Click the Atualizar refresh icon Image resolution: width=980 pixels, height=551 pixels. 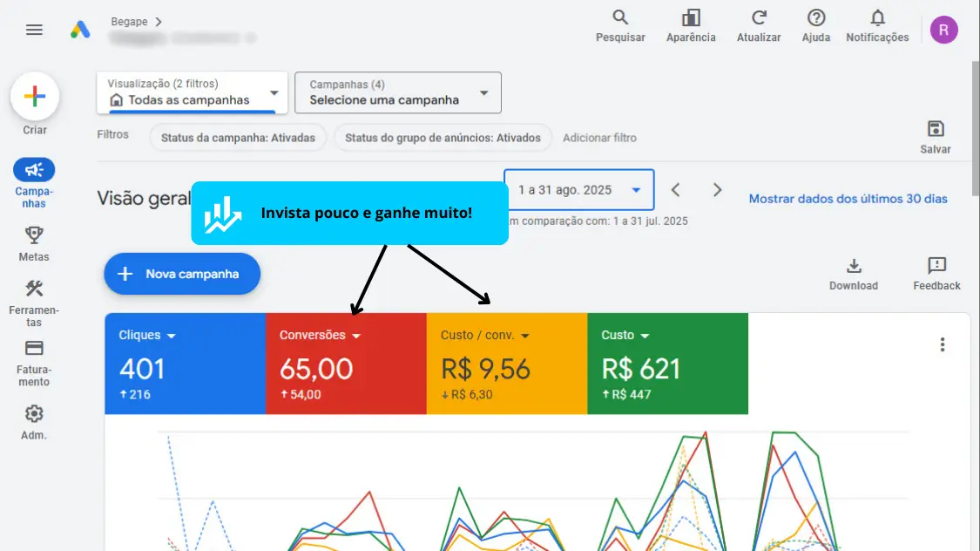[760, 18]
